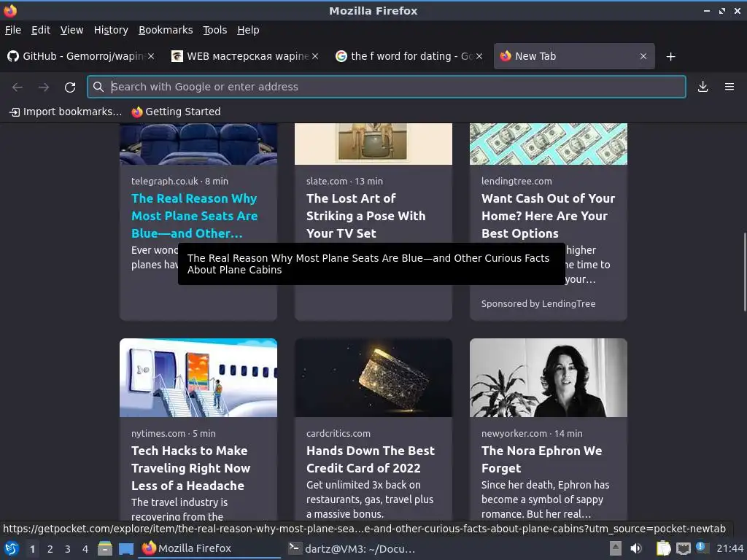Click the 21:44 clock in taskbar

coord(729,548)
